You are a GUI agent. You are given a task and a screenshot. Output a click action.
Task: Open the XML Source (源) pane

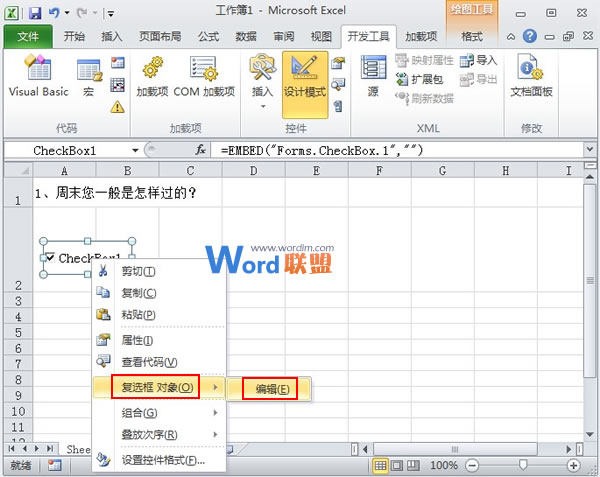coord(373,76)
